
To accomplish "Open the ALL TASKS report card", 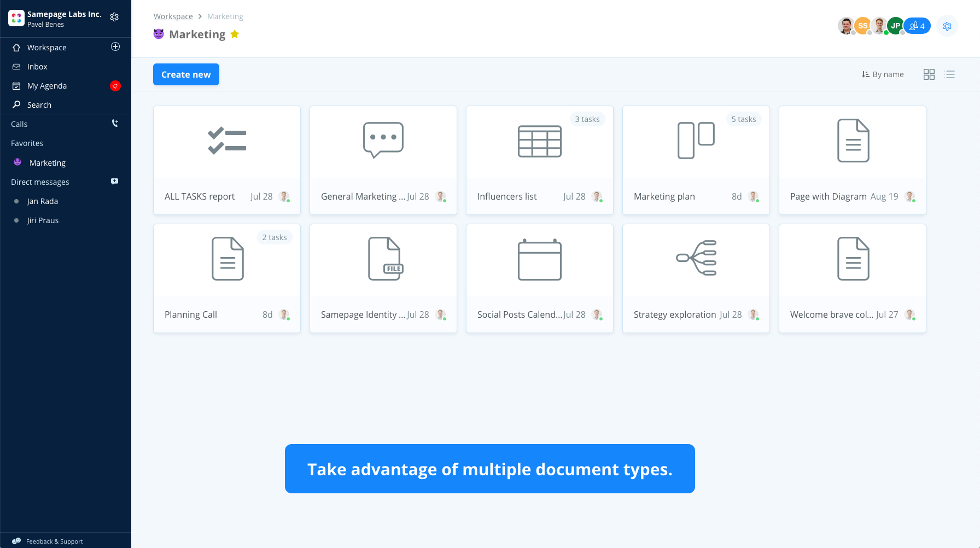I will [227, 160].
